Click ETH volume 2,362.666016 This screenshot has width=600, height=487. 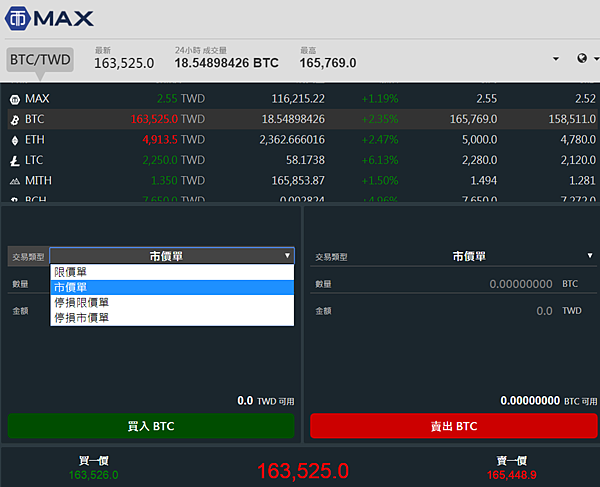click(x=292, y=140)
